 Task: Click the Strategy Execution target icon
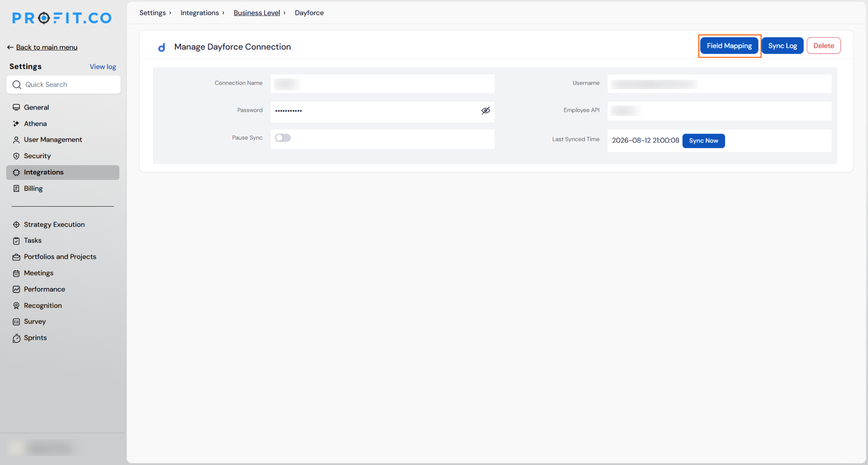[x=16, y=224]
